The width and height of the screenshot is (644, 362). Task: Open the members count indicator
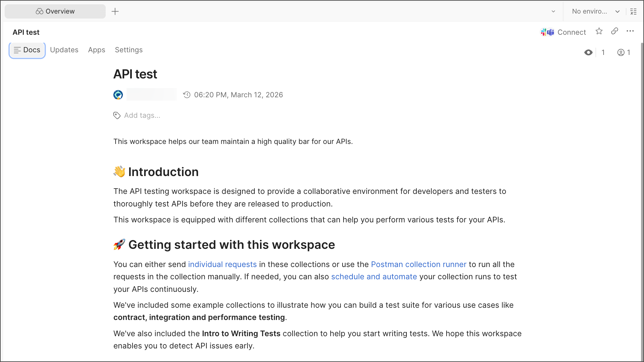[x=623, y=53]
